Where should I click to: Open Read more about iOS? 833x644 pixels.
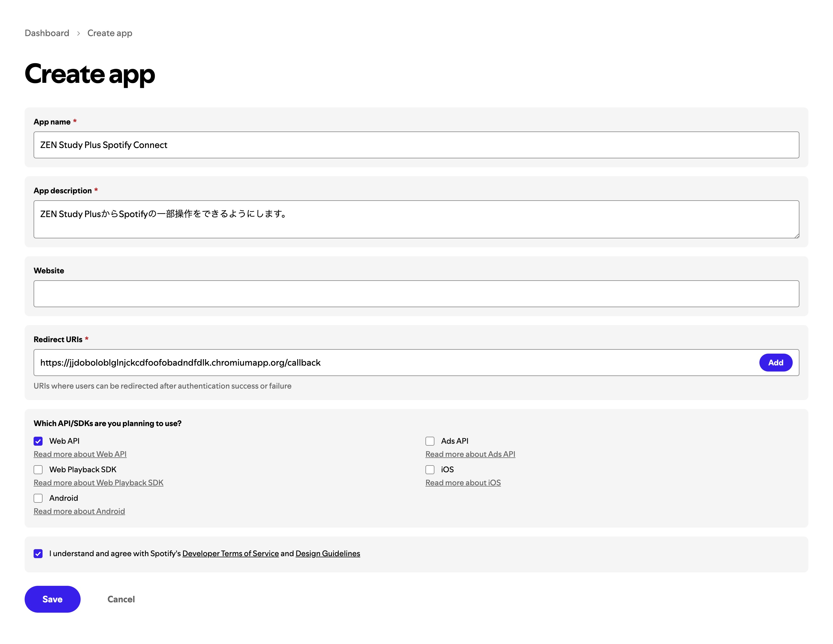click(463, 482)
